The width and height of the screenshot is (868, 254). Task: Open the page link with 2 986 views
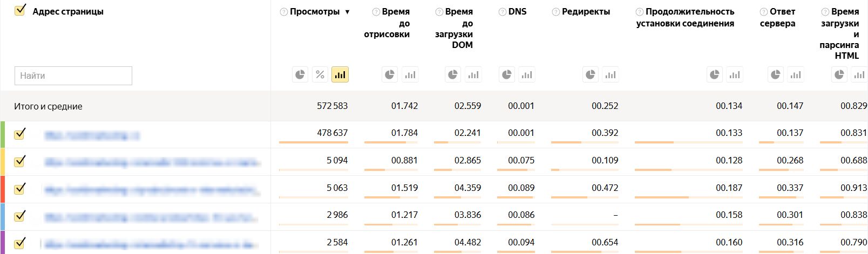151,217
